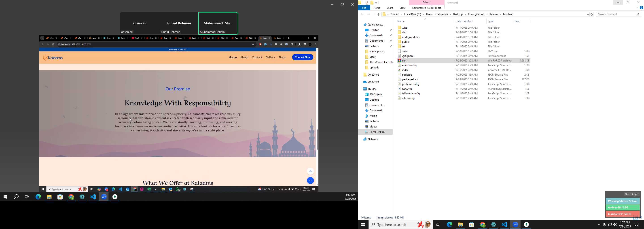Image resolution: width=644 pixels, height=229 pixels.
Task: Expand the breadcrumb arrow after Desktop
Action: tap(465, 15)
